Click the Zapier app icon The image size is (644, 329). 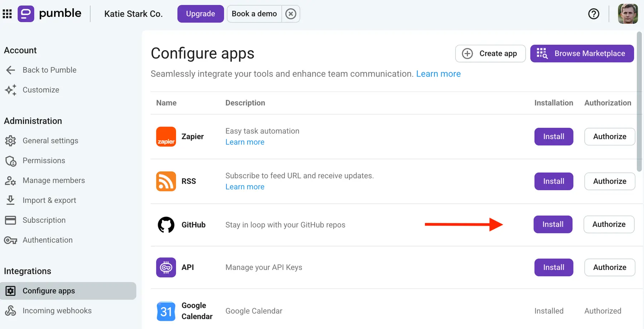click(166, 137)
